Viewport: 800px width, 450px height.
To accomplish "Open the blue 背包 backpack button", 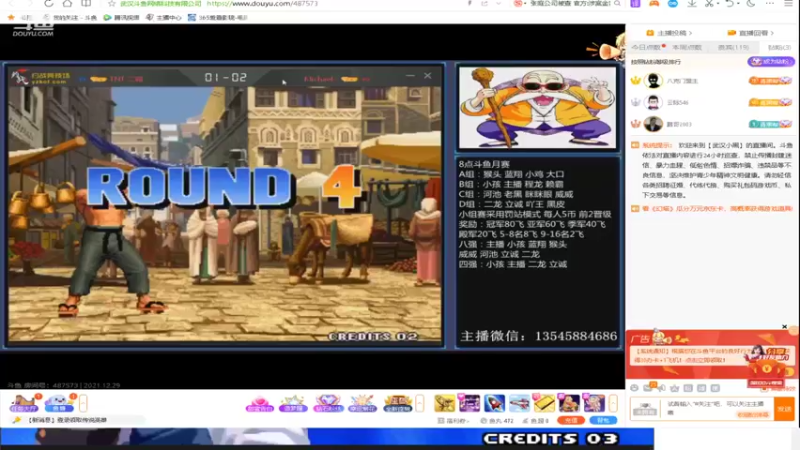I will (x=603, y=420).
